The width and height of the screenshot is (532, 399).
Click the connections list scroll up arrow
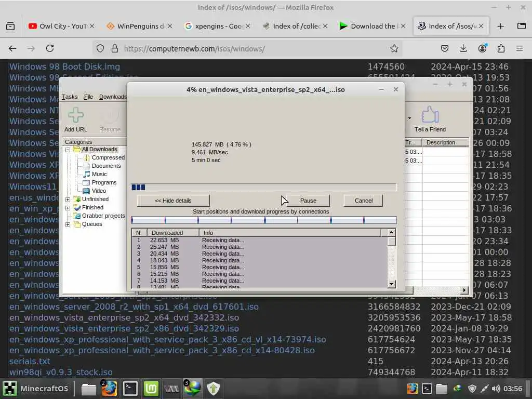point(392,233)
